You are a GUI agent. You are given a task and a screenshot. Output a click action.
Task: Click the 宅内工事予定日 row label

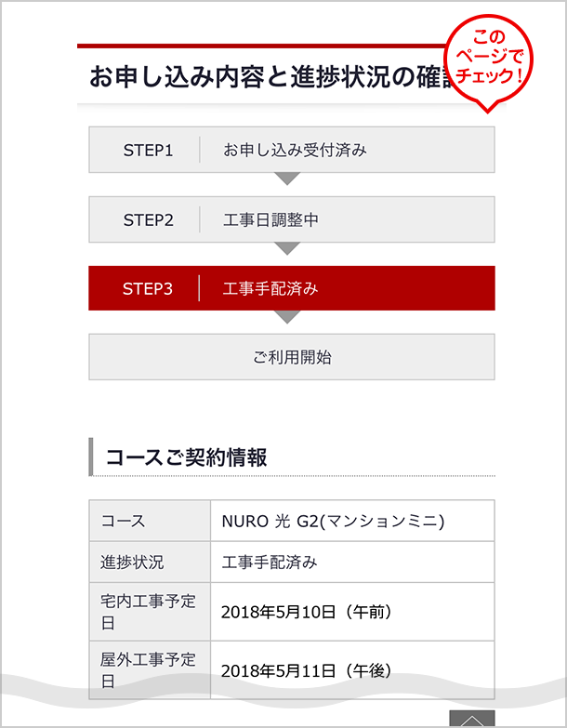pyautogui.click(x=150, y=611)
